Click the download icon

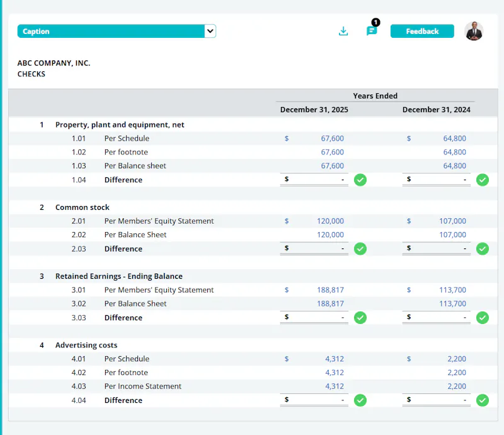click(x=343, y=32)
